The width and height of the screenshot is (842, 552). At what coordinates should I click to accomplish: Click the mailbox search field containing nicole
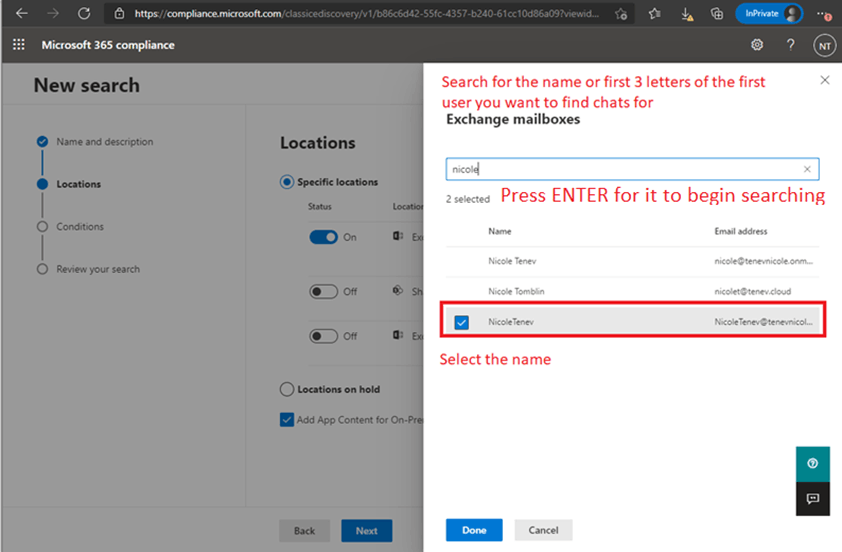632,169
